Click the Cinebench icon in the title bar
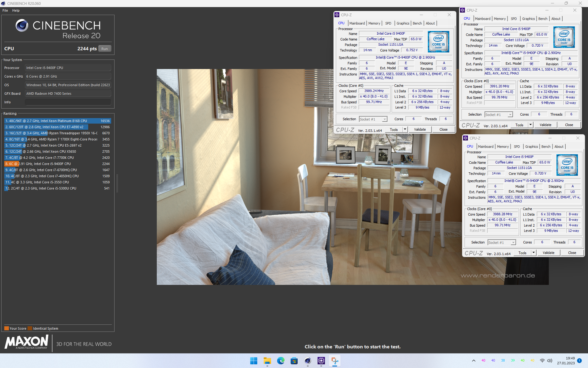588x368 pixels. tap(3, 3)
